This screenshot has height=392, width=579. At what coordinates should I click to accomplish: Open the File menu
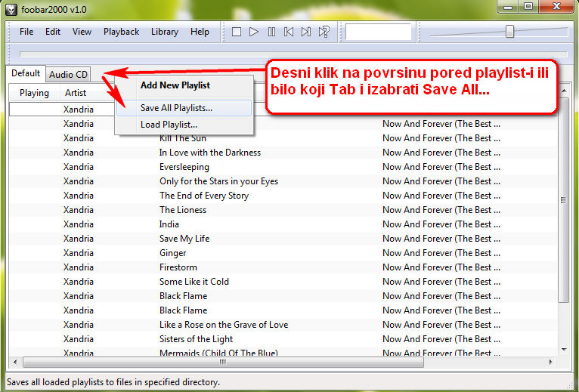(x=26, y=32)
